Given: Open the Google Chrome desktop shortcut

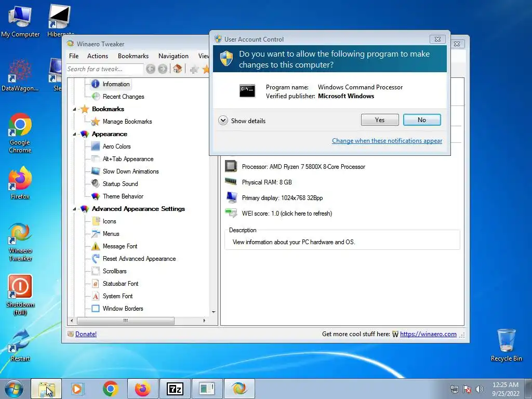Looking at the screenshot, I should point(20,133).
